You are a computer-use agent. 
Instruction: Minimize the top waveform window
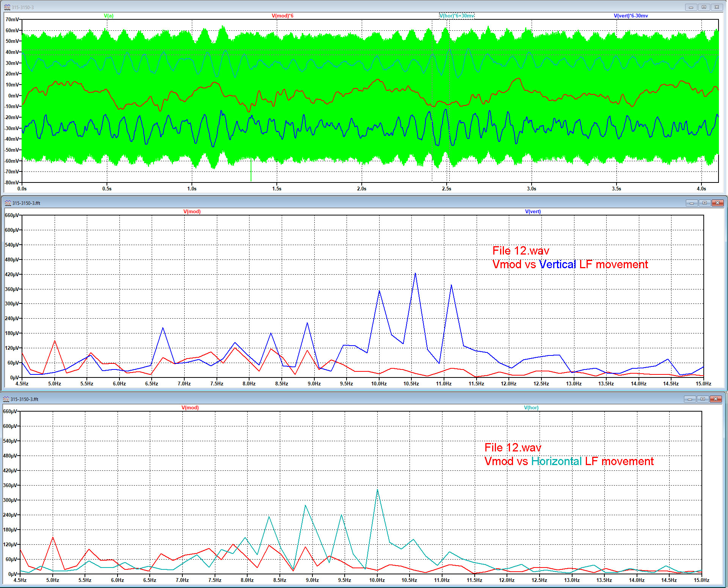point(691,7)
